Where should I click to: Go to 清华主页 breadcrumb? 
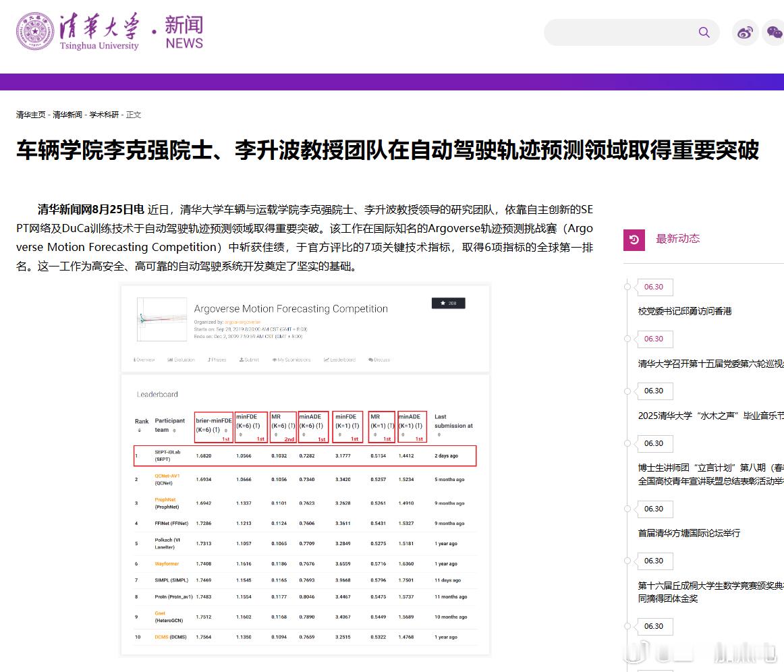point(30,115)
